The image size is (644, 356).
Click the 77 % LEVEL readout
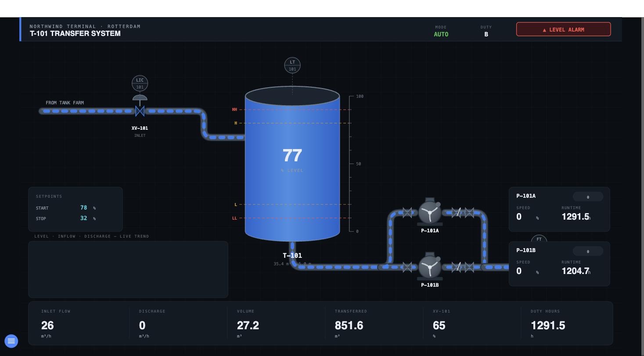[292, 159]
